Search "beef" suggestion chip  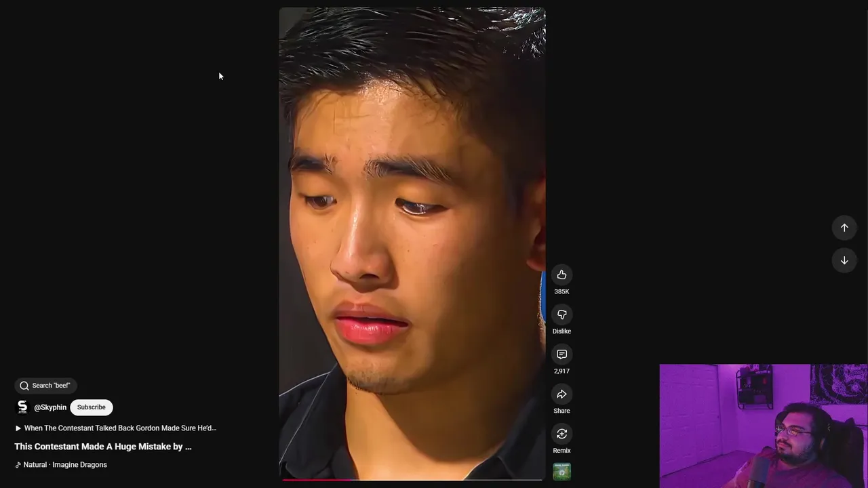pos(45,386)
